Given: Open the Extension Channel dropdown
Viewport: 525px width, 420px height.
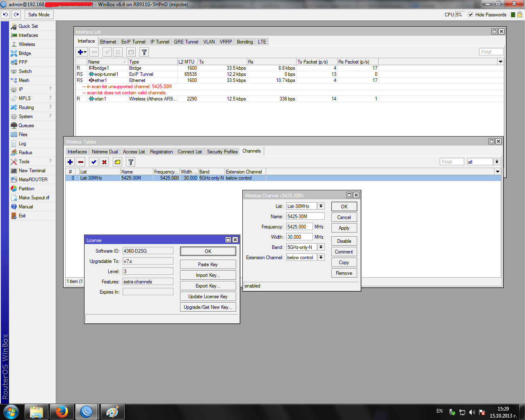Looking at the screenshot, I should 321,257.
